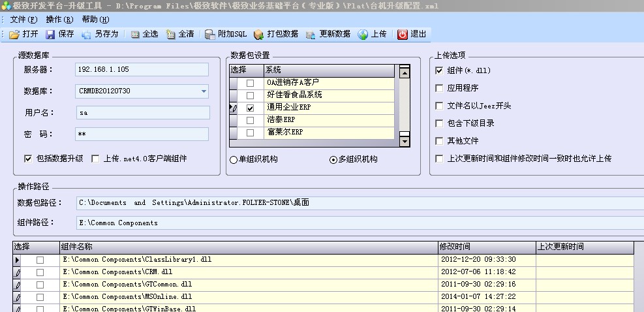Viewport: 644px width, 312px height.
Task: Open the 帮助(H) menu
Action: pos(96,20)
